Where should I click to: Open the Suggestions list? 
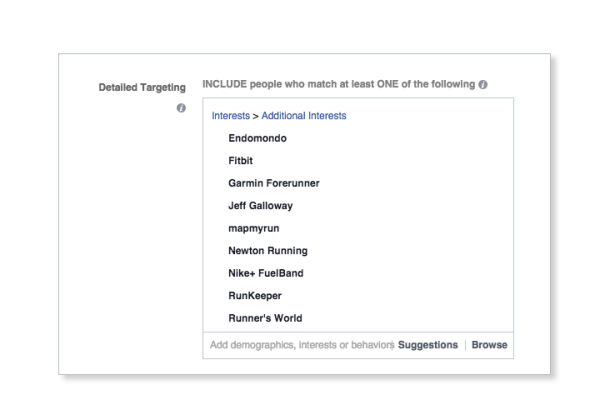(x=428, y=345)
